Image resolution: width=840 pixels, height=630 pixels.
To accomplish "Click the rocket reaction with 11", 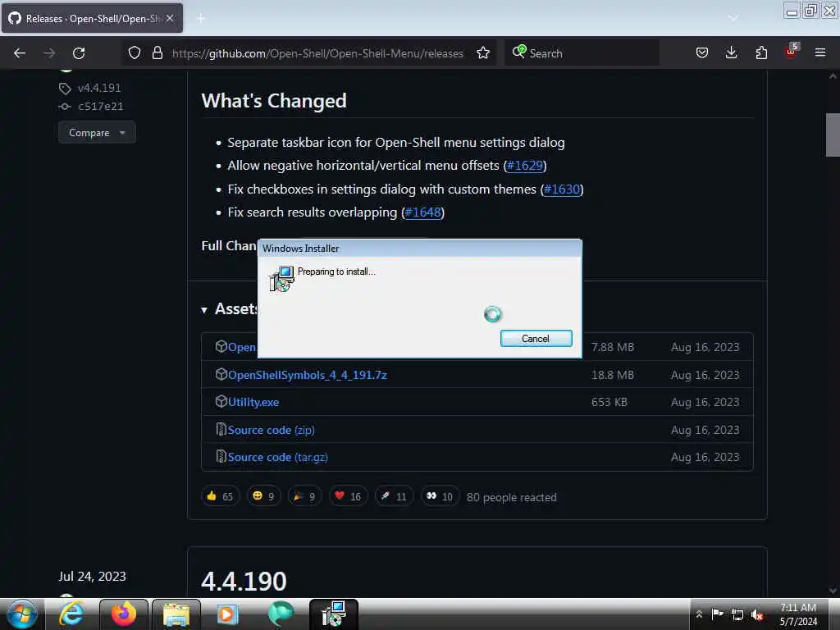I will click(394, 496).
